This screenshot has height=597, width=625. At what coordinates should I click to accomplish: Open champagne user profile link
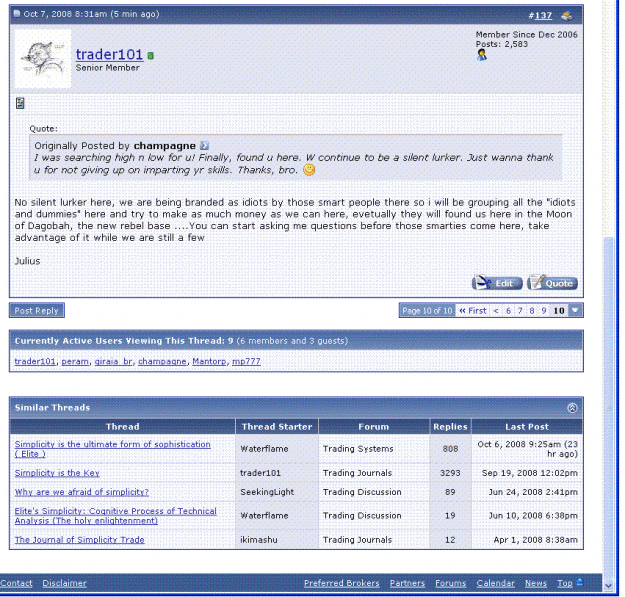point(162,361)
